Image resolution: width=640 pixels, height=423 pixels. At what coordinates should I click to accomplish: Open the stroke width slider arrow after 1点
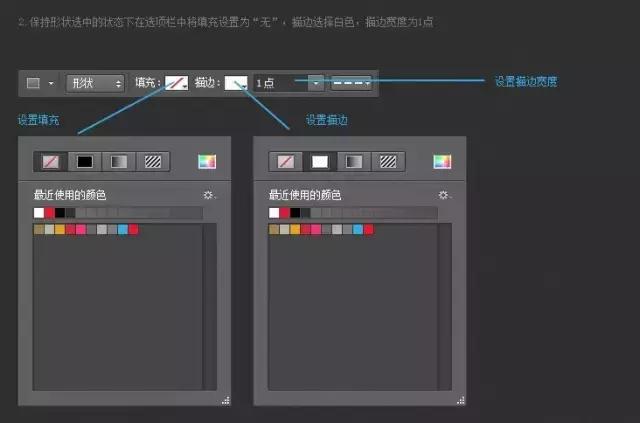[x=316, y=83]
